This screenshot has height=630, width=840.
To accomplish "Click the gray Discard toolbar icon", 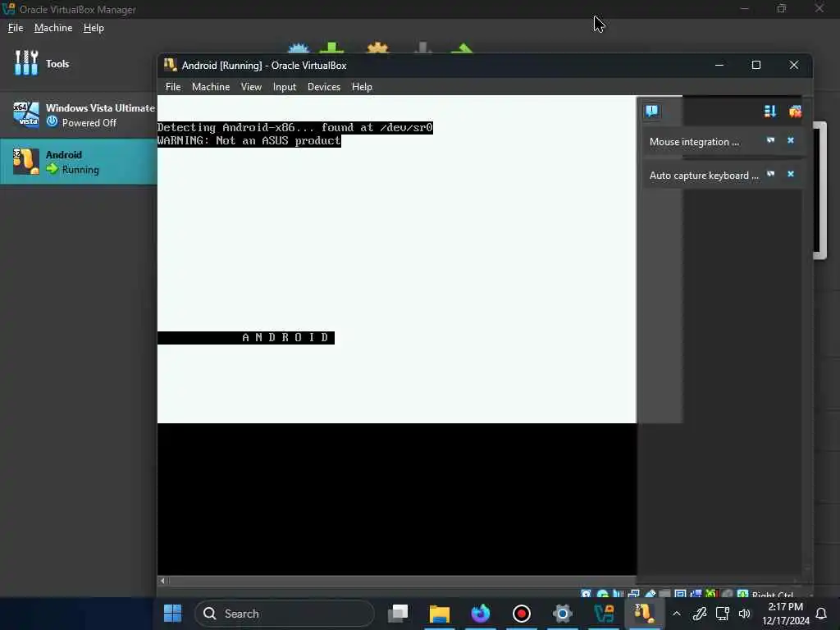I will 422,48.
